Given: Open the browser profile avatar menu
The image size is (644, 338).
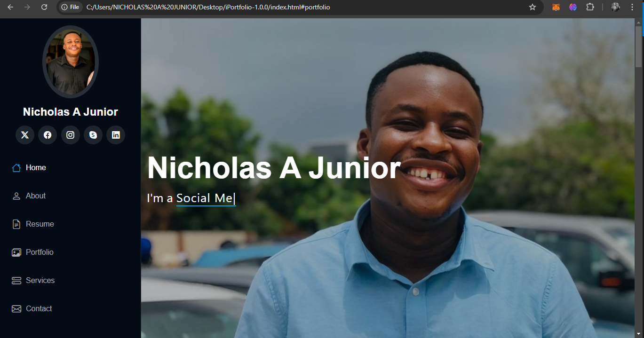Looking at the screenshot, I should click(615, 7).
